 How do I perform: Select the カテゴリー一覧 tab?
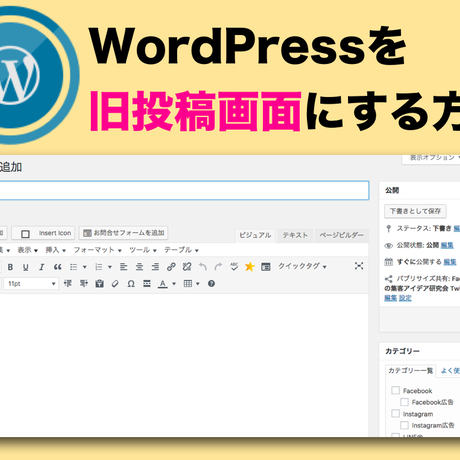click(410, 371)
